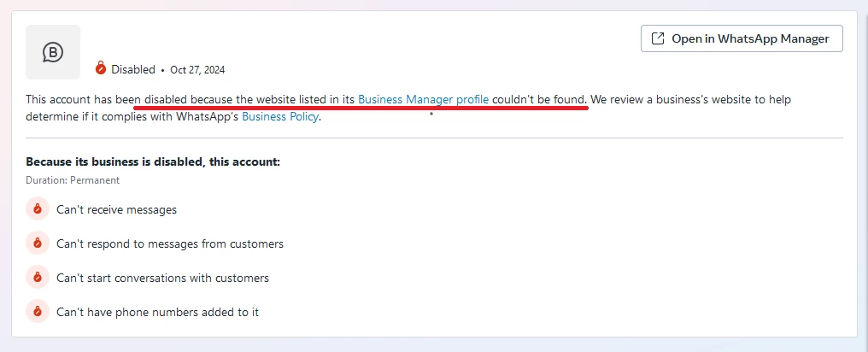Click the "Disabled" status label
Screen dimensions: 868x352
pos(133,69)
